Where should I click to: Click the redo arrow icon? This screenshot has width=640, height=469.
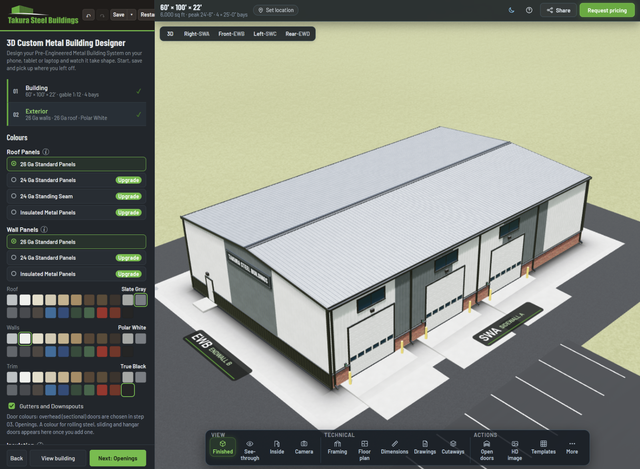tap(102, 15)
